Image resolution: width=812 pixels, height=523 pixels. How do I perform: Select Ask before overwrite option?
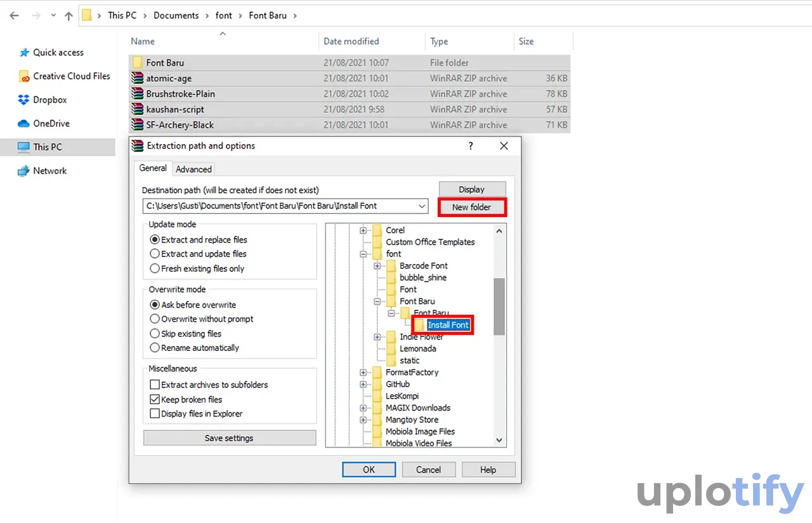click(x=193, y=305)
